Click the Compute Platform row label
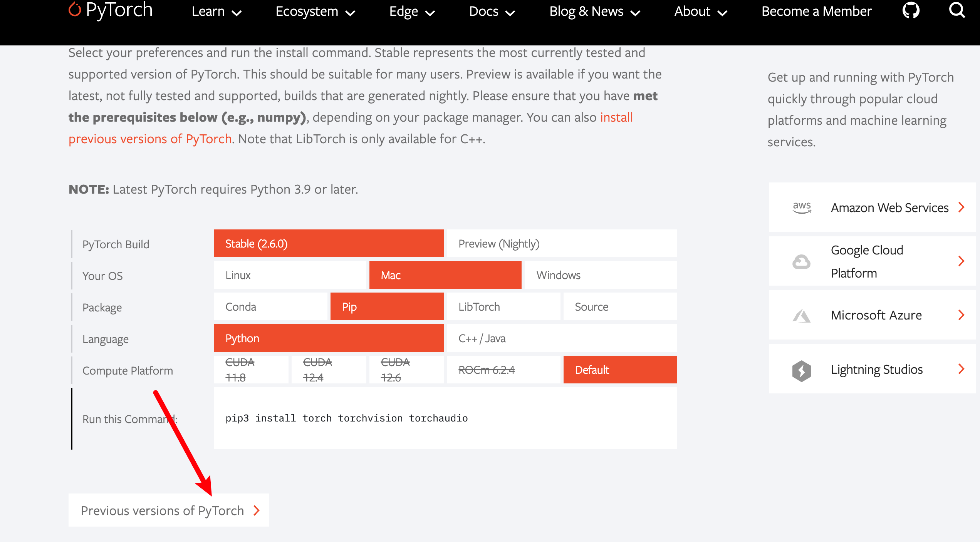 pos(128,370)
